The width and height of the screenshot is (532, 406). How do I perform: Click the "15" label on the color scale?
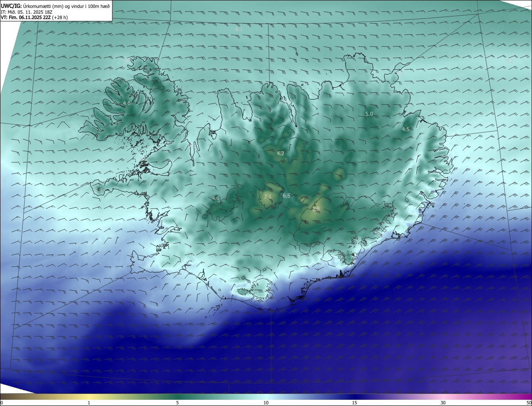click(x=355, y=403)
